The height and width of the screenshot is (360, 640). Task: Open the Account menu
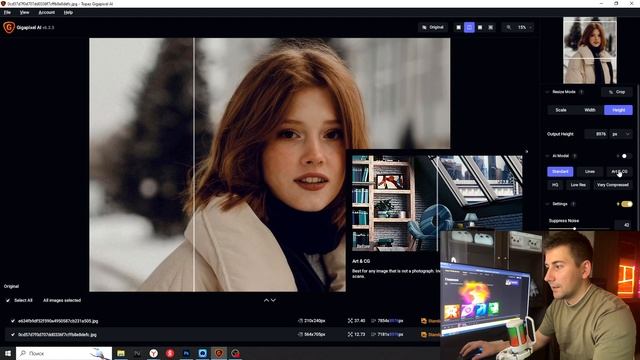coord(47,13)
